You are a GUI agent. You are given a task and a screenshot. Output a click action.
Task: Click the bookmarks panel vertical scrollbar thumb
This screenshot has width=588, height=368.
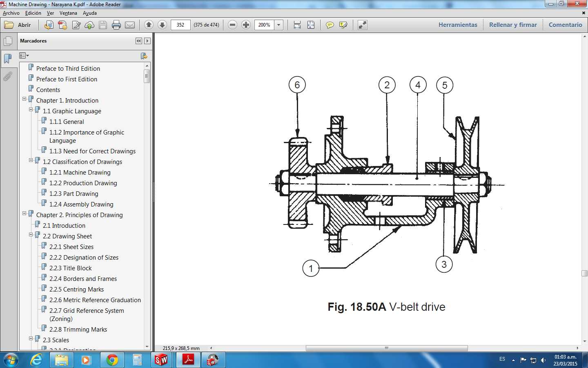(x=147, y=76)
